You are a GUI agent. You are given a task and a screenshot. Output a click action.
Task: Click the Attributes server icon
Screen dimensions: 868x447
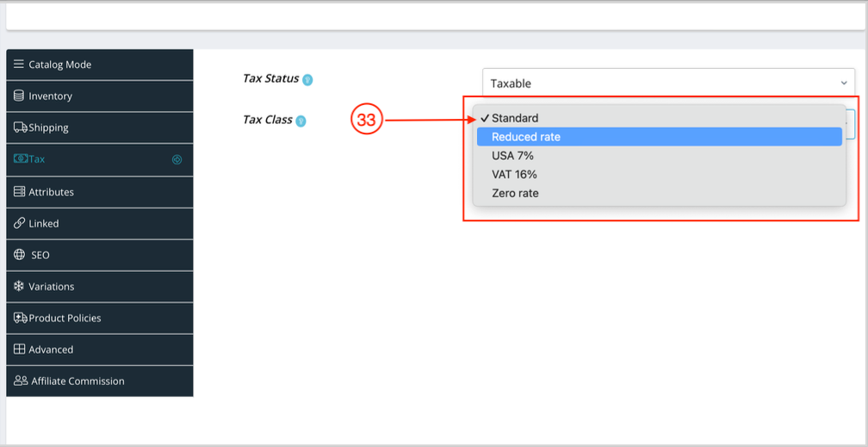coord(19,191)
